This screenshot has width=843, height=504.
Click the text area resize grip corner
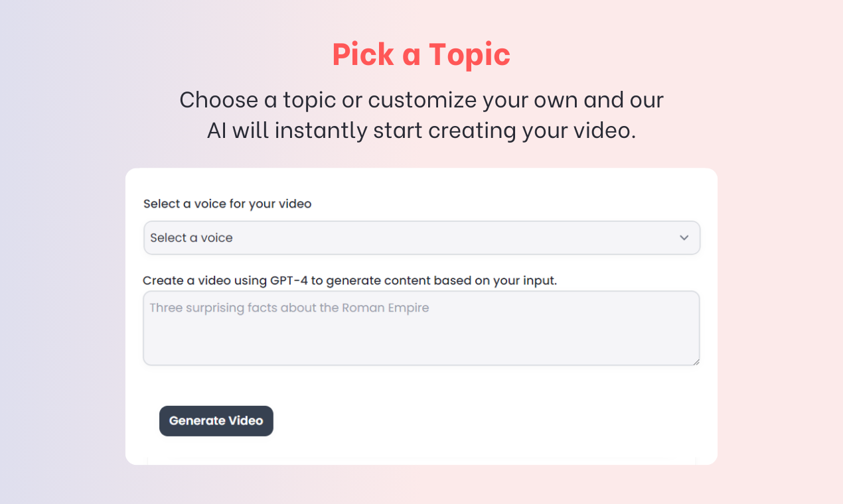696,361
